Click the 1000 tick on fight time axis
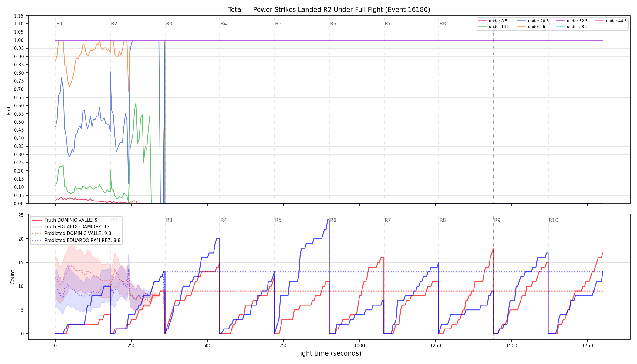The width and height of the screenshot is (637, 364). (359, 345)
